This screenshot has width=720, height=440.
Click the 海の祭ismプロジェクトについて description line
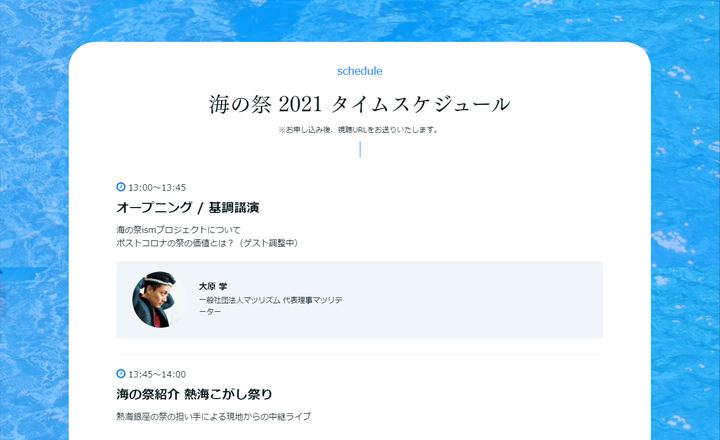[x=178, y=230]
